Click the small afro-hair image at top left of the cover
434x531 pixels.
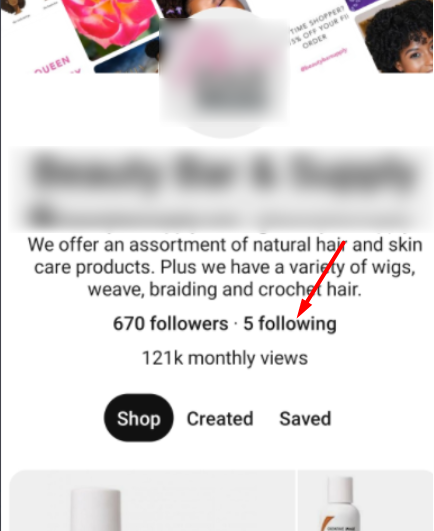(x=13, y=7)
